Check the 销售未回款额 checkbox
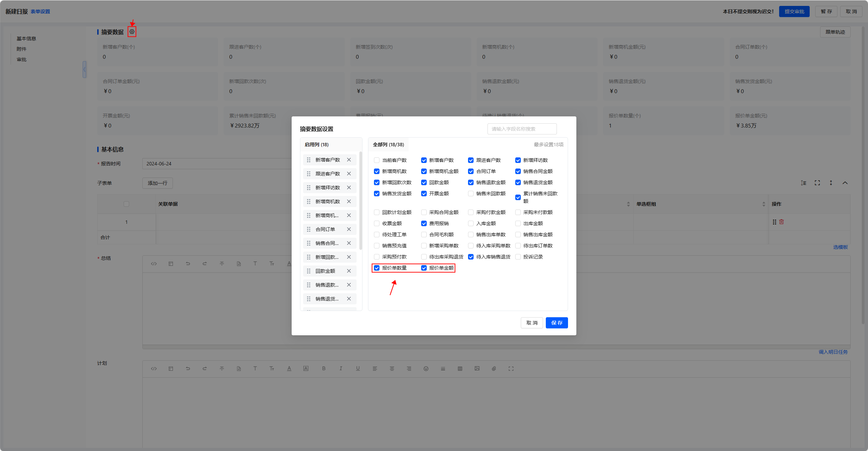The image size is (868, 451). (x=471, y=194)
